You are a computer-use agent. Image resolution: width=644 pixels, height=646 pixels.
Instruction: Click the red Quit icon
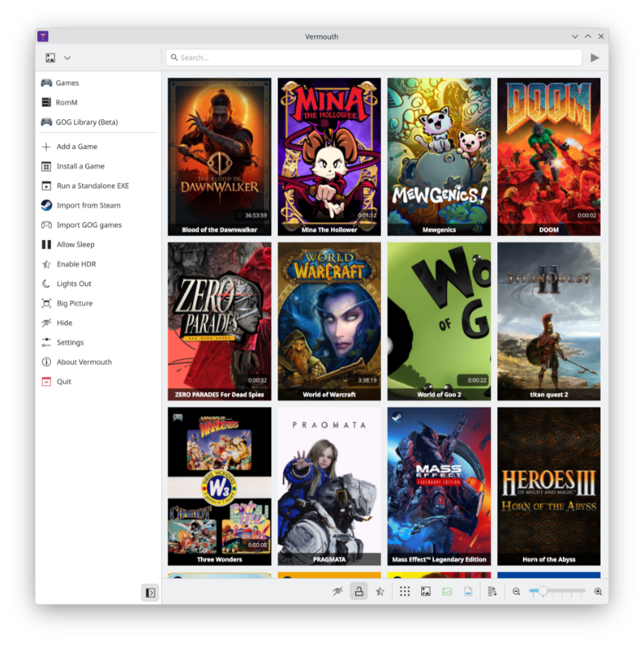pyautogui.click(x=47, y=382)
